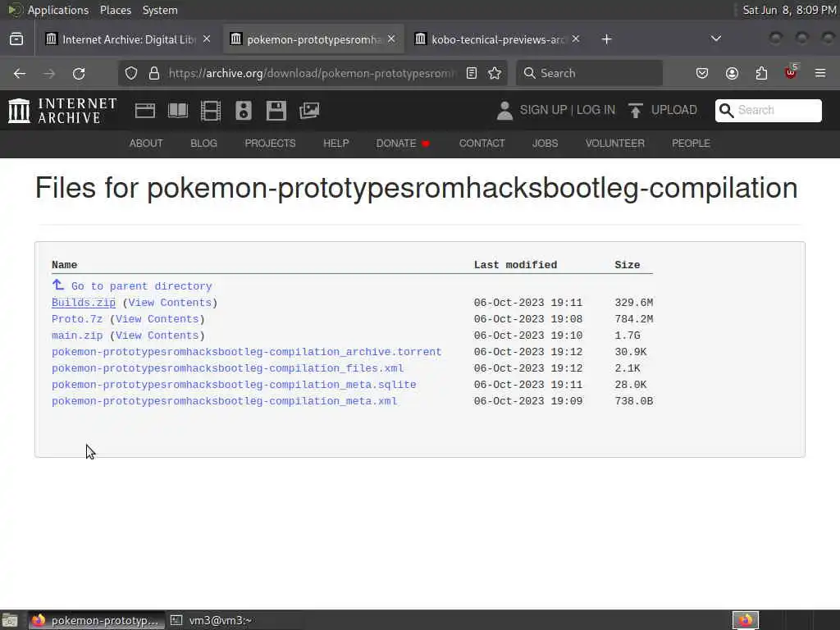Click the UPLOAD link

(x=674, y=110)
